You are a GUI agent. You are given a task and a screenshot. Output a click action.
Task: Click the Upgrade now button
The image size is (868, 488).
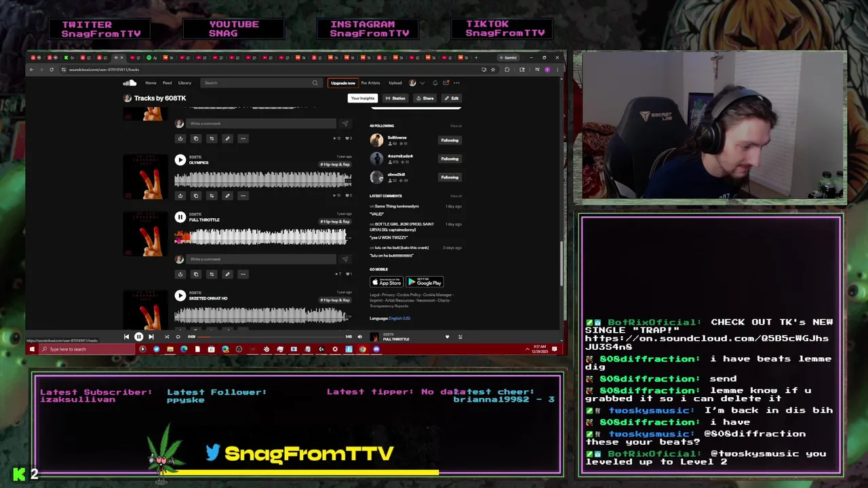click(342, 83)
